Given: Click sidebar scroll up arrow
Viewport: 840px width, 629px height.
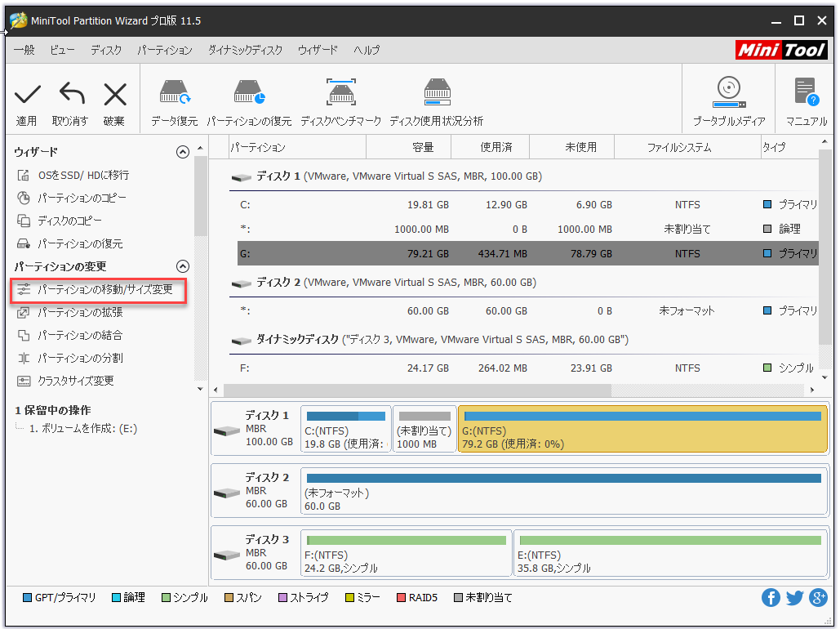Looking at the screenshot, I should [200, 148].
